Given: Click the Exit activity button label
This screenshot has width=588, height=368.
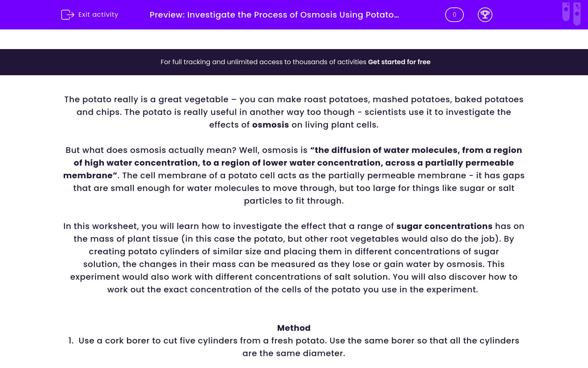Looking at the screenshot, I should [98, 14].
